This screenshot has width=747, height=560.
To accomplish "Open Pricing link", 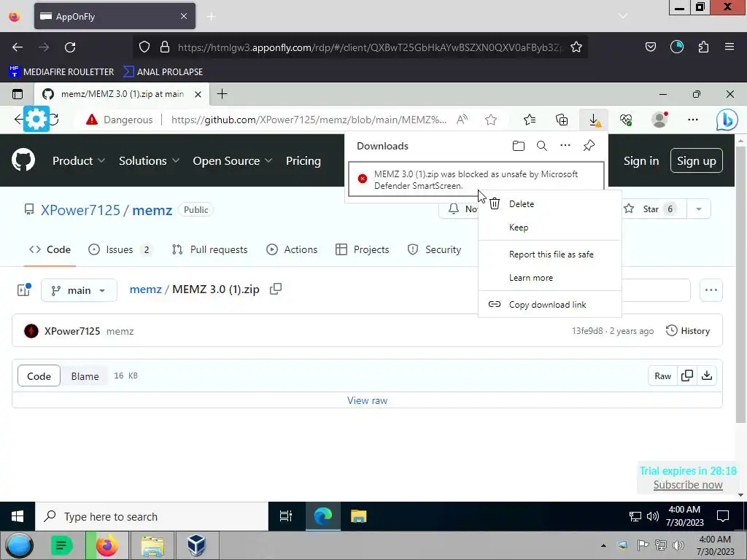I will [x=303, y=161].
